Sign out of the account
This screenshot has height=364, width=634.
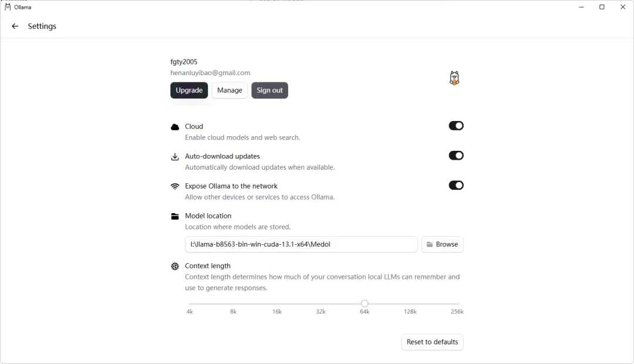(269, 90)
